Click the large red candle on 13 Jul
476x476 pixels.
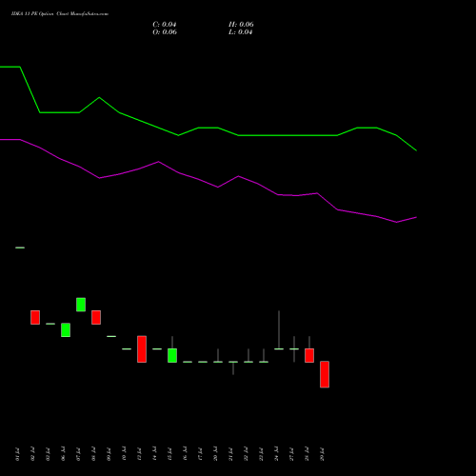point(142,349)
